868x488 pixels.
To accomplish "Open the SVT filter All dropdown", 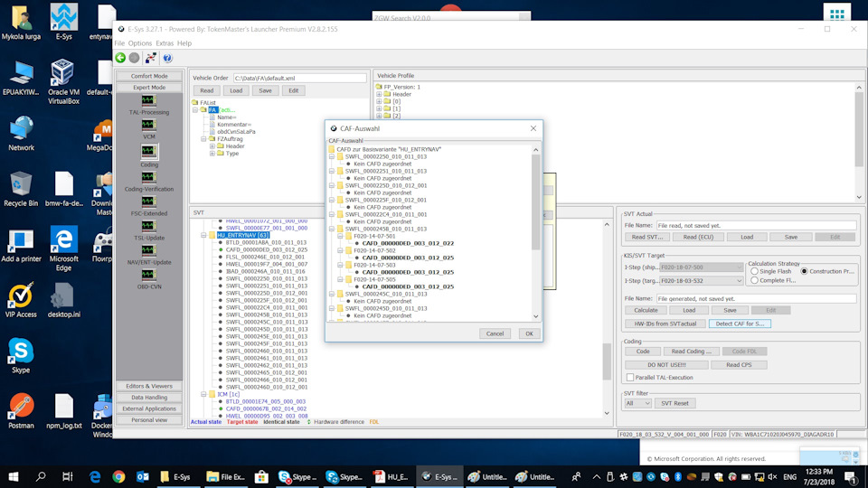I will click(x=637, y=403).
